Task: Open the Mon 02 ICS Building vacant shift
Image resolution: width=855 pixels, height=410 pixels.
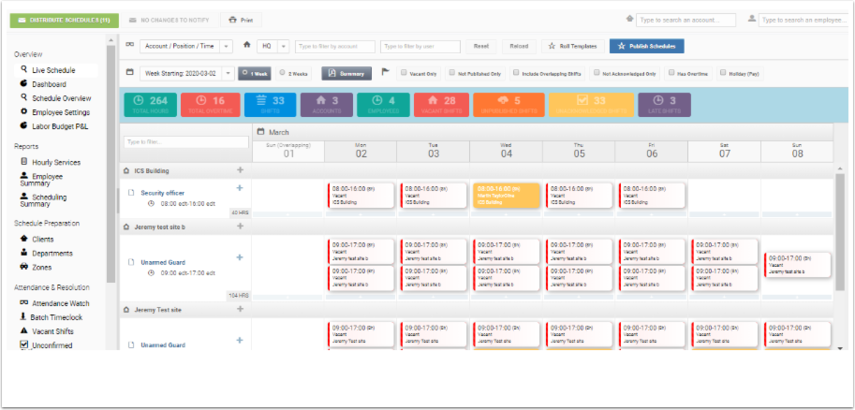Action: [x=360, y=195]
